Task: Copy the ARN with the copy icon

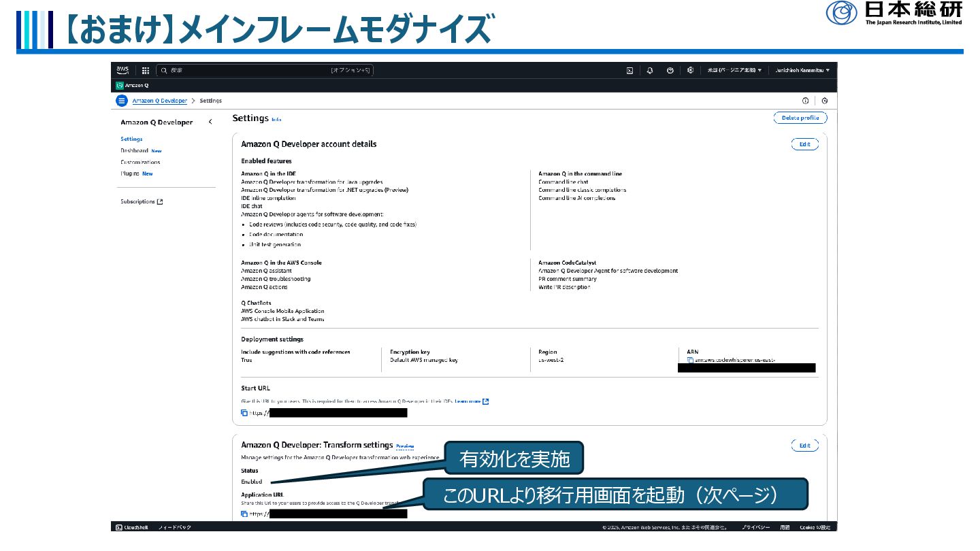Action: coord(690,361)
